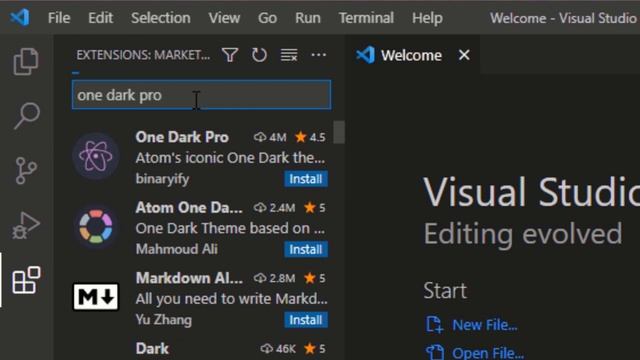Click the Extensions: Marketplace panel header
Screen dimensions: 640x360
point(143,55)
